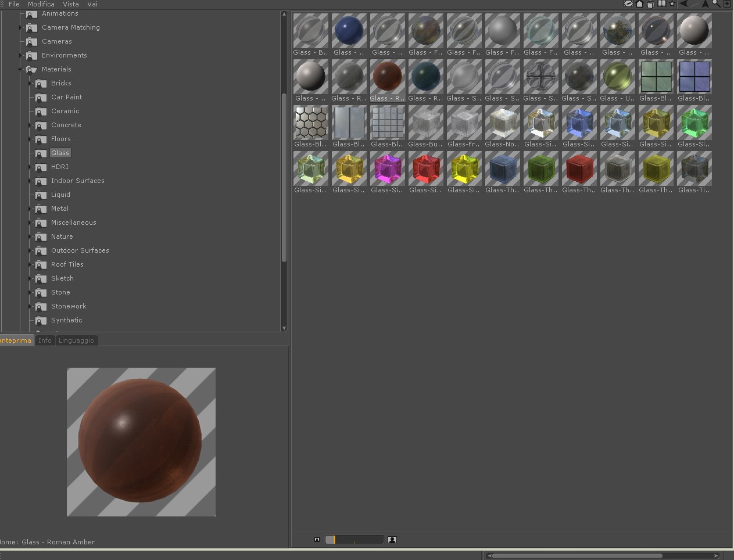The image size is (734, 560).
Task: Select the Roof Tiles folder label
Action: (67, 264)
